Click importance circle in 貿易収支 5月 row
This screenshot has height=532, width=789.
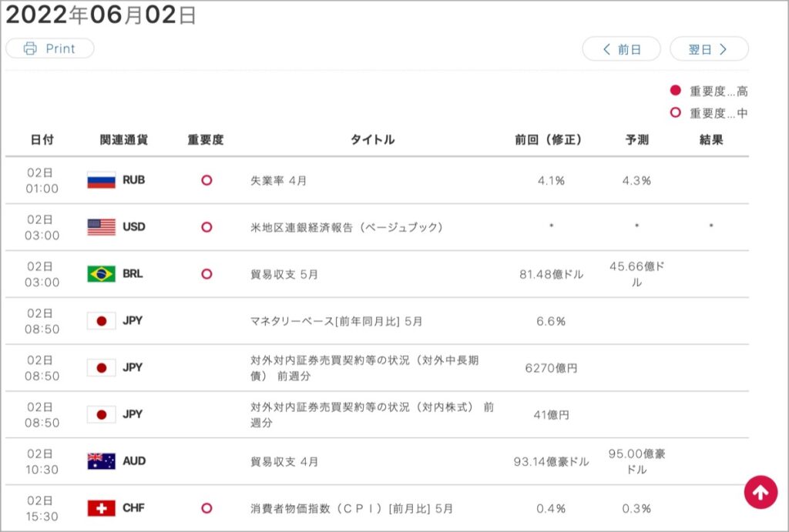tap(206, 274)
